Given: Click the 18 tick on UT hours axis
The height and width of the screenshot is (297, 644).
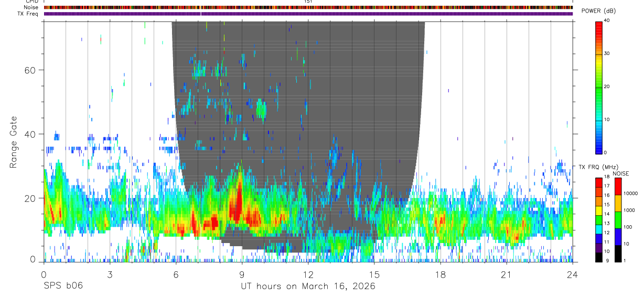Looking at the screenshot, I should tap(441, 274).
